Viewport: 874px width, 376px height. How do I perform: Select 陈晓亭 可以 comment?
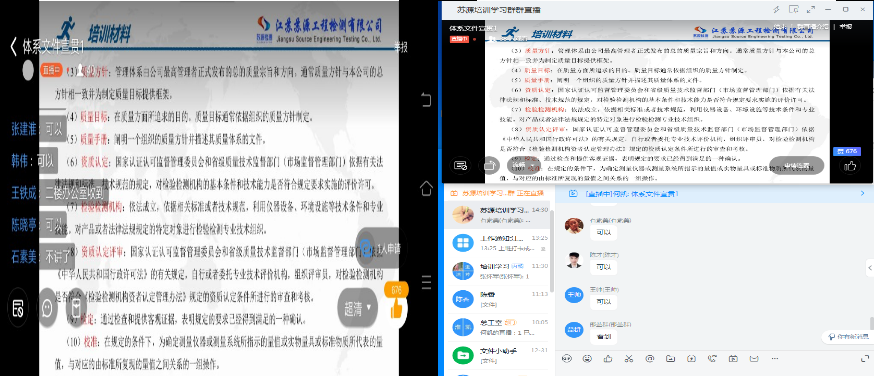coord(38,225)
